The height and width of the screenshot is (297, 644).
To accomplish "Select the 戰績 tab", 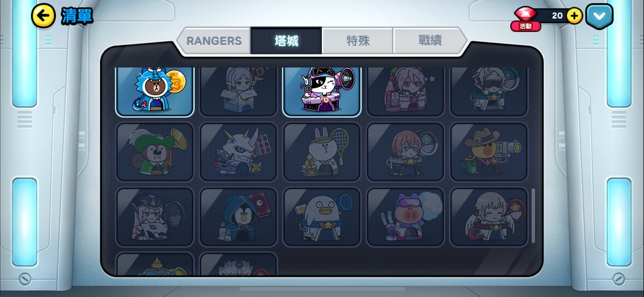I will click(430, 41).
